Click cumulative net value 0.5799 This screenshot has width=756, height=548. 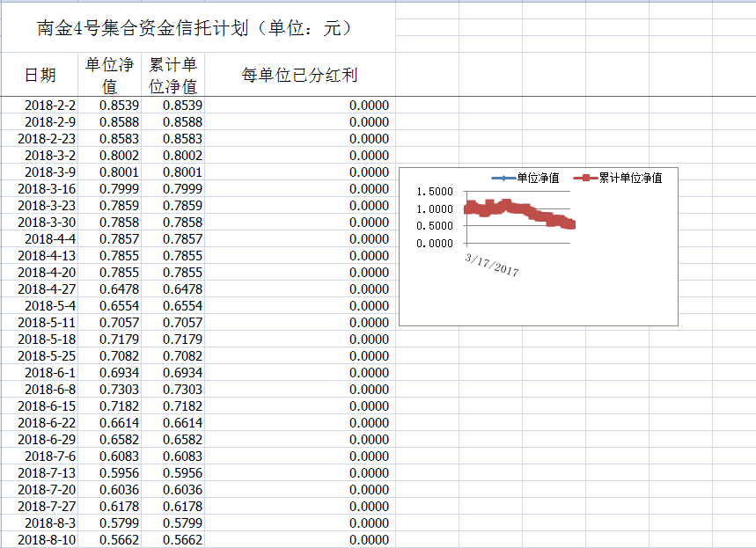tap(172, 523)
